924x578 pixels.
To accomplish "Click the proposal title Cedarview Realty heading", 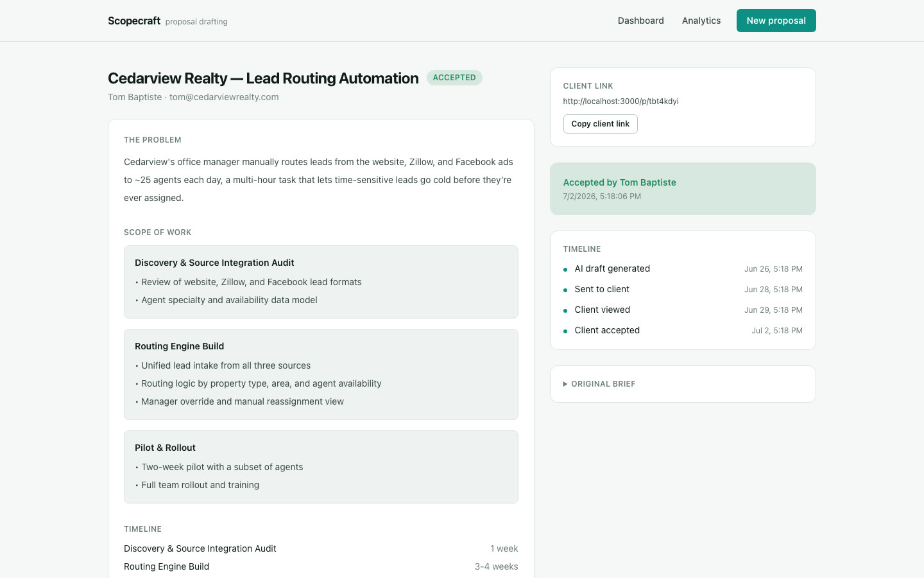I will [x=263, y=78].
